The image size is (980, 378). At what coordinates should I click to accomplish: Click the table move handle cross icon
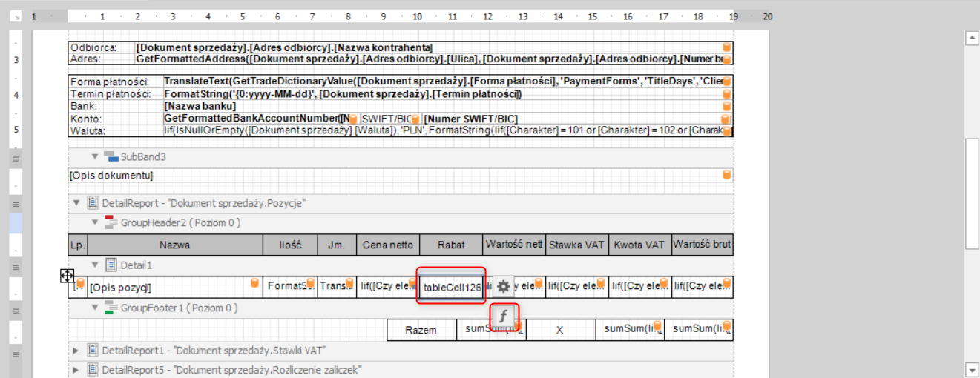tap(67, 276)
